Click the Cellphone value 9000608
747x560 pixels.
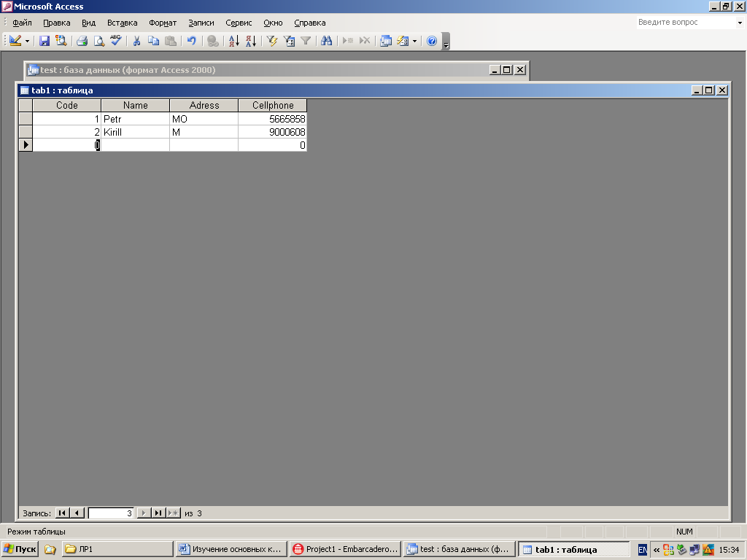pyautogui.click(x=273, y=132)
